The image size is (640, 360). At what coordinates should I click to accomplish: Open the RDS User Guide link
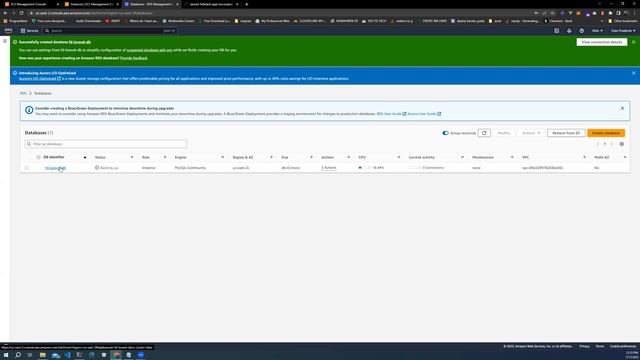pyautogui.click(x=391, y=114)
